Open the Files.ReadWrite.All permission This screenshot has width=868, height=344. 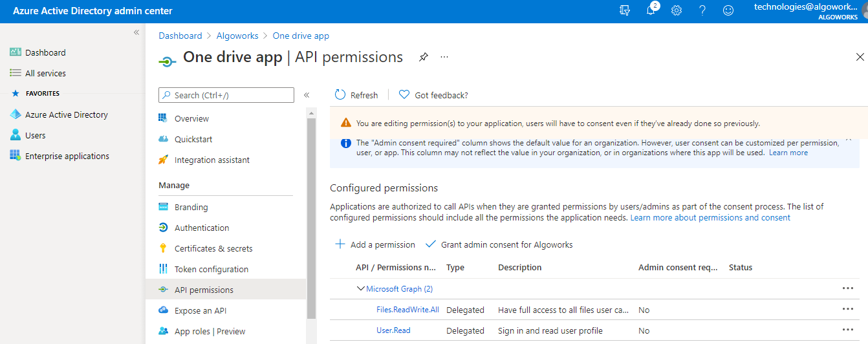[x=407, y=310]
